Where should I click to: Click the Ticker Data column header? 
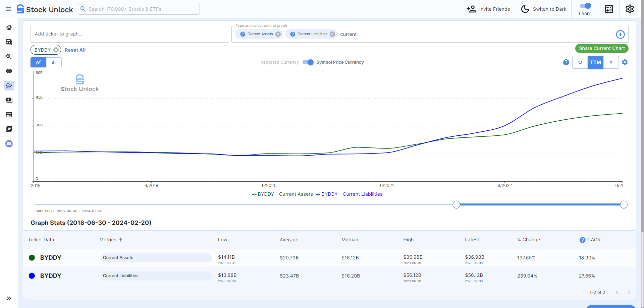click(41, 240)
